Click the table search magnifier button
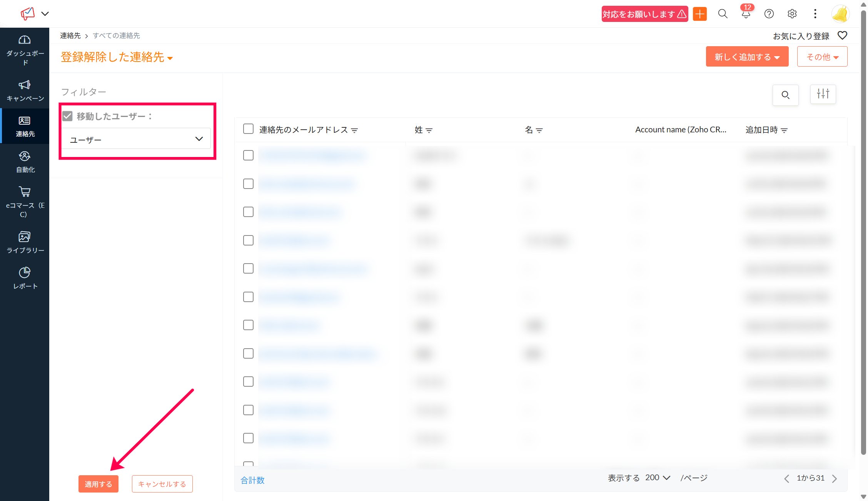Viewport: 868px width, 501px height. [x=785, y=95]
